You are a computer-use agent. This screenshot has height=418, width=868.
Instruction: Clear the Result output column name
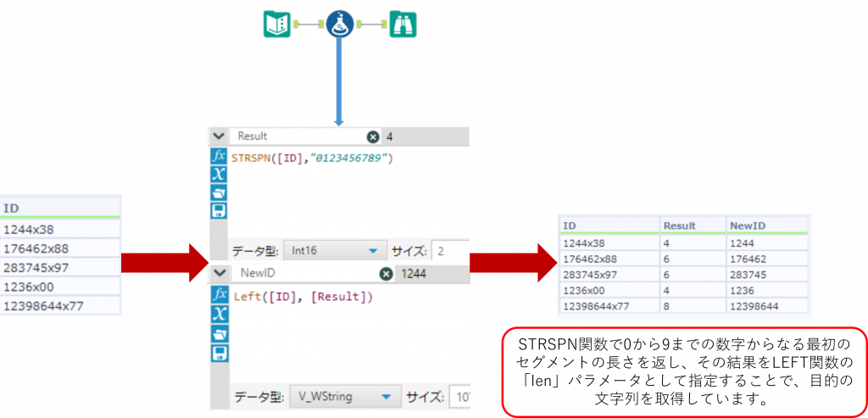(x=373, y=137)
